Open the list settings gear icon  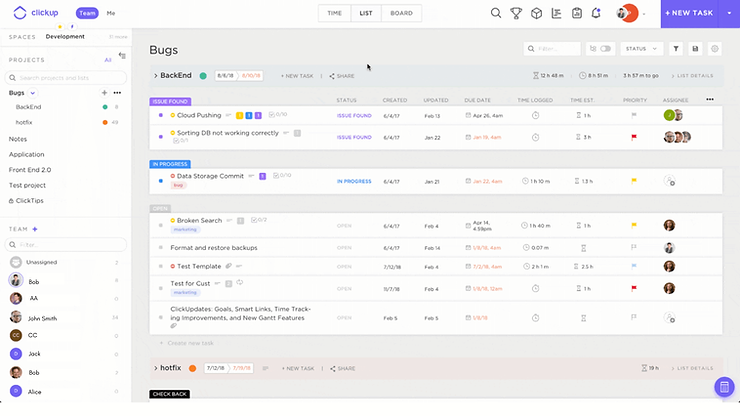pyautogui.click(x=715, y=49)
